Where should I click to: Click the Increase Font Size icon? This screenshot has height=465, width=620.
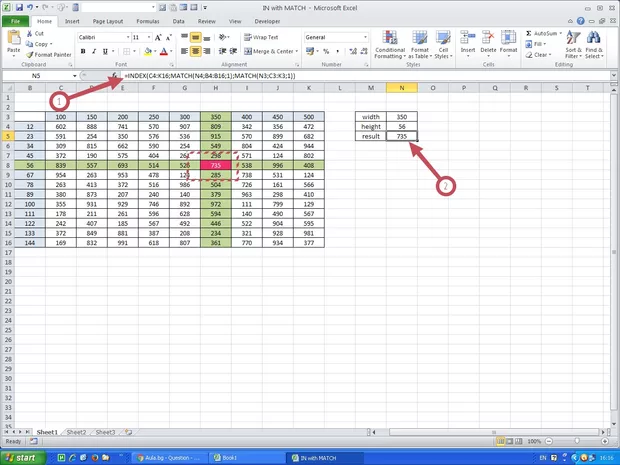[x=158, y=38]
